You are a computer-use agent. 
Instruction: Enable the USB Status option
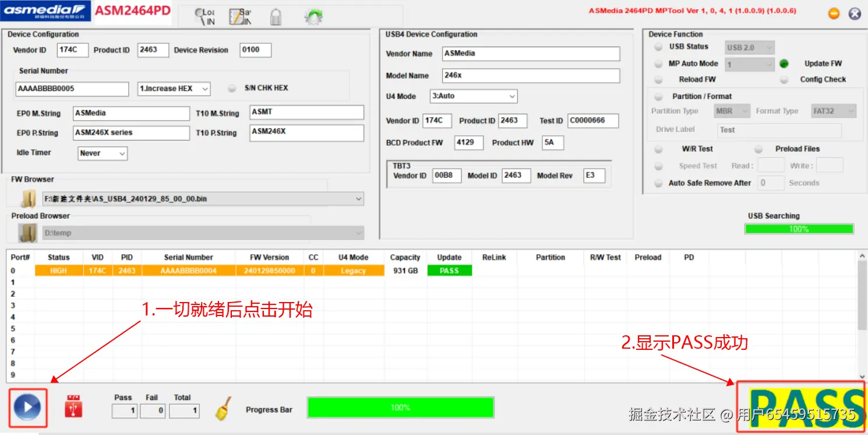pos(658,47)
